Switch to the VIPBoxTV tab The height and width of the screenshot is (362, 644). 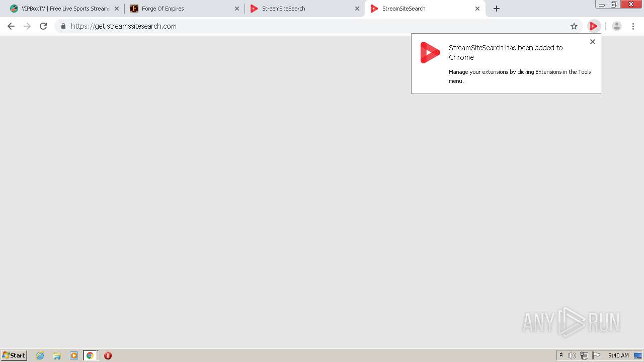(65, 9)
